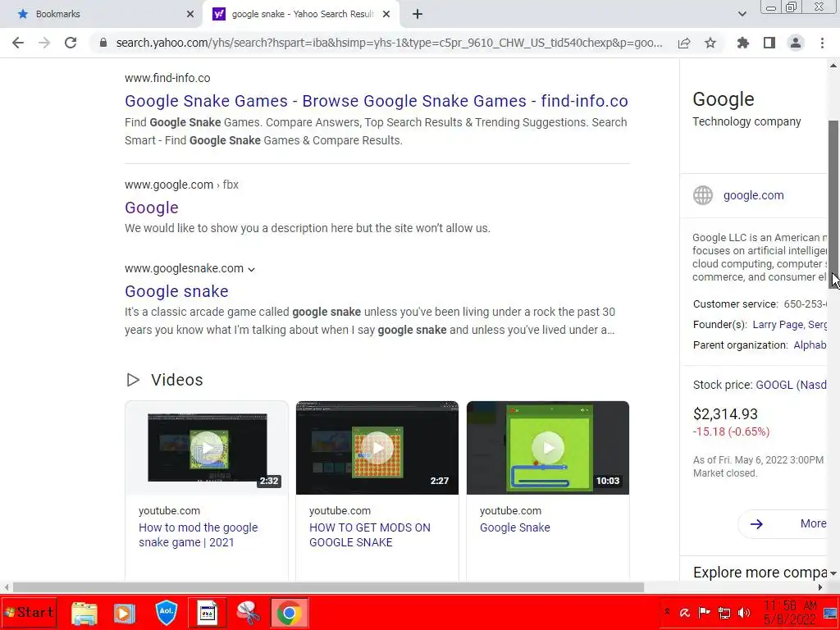Click the Action Center flag tray icon
The height and width of the screenshot is (630, 840).
click(704, 613)
